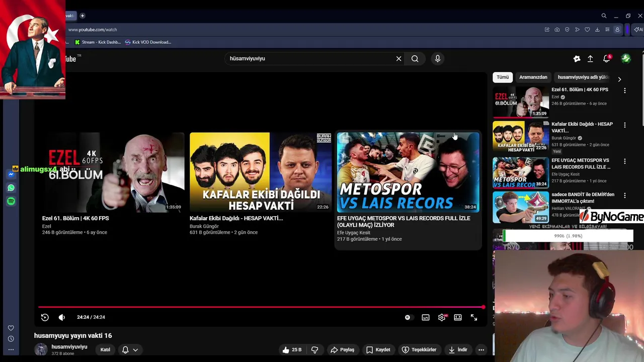Toggle subtitles in the video player
The image size is (644, 362).
[x=426, y=317]
